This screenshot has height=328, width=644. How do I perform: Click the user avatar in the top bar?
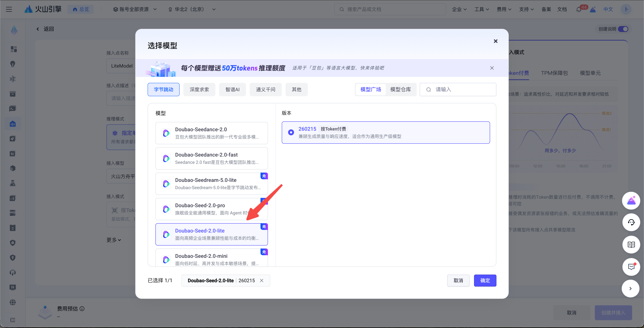[626, 9]
